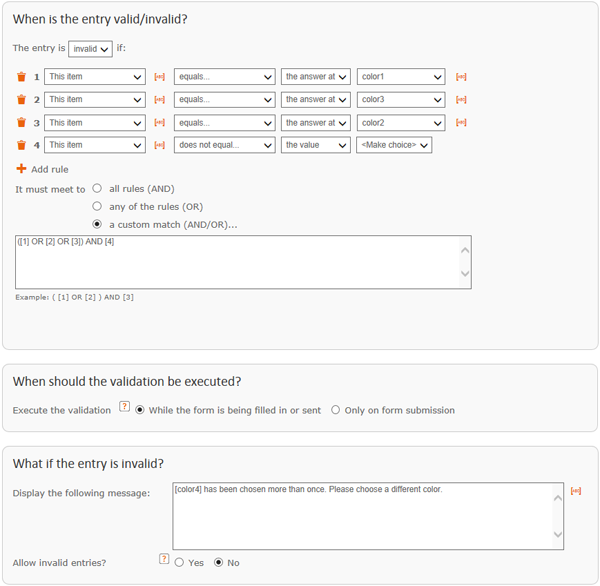Click placeholder icon next to rule 4 item
This screenshot has height=586, width=600.
click(x=160, y=145)
